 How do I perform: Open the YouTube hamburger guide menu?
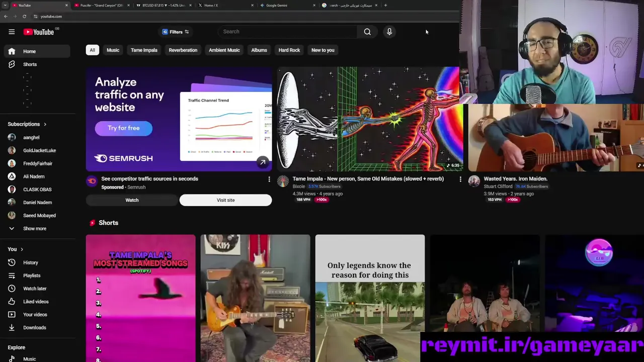click(x=12, y=32)
